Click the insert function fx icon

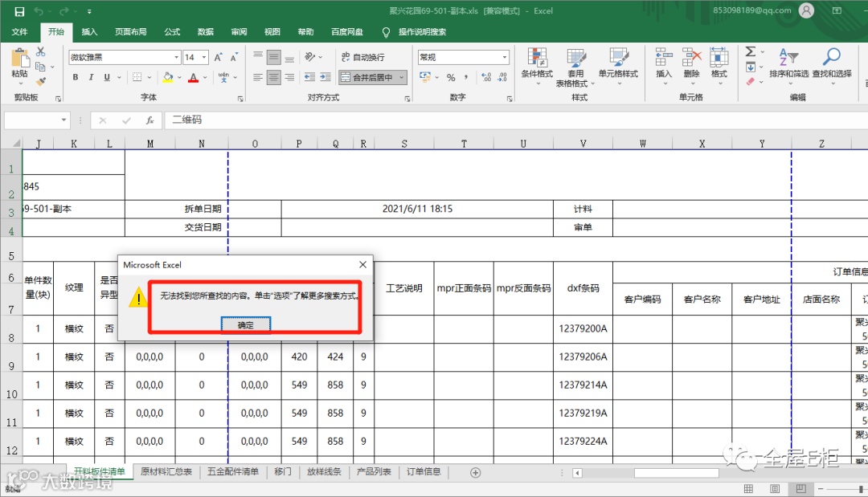click(149, 120)
